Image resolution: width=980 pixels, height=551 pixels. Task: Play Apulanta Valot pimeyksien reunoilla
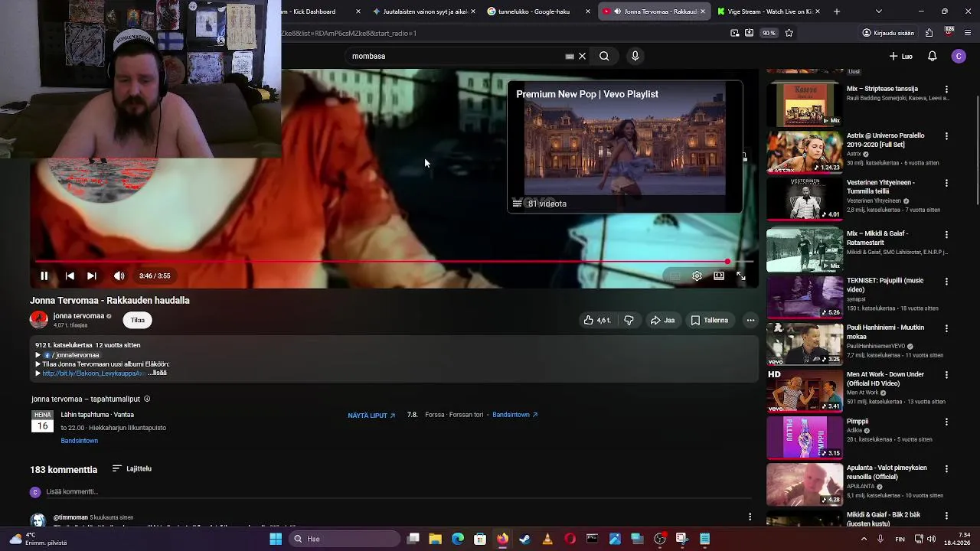(805, 484)
